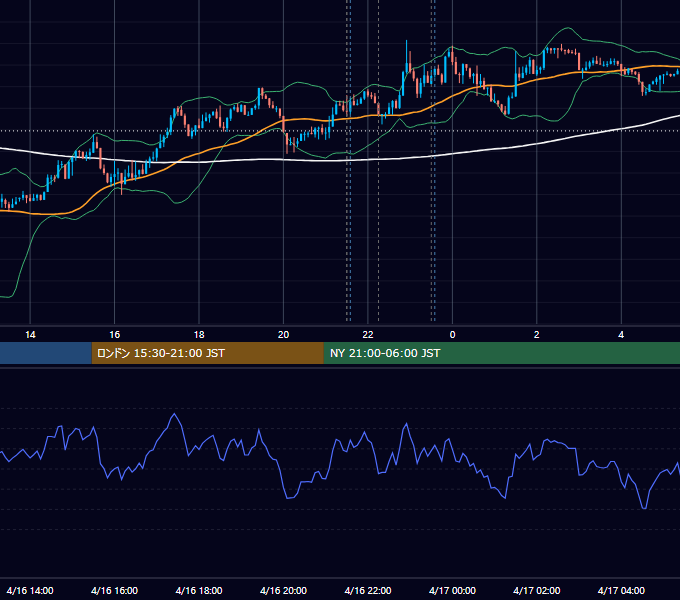Click the 4/17 00:00 date label
Viewport: 680px width, 600px height.
coord(452,590)
